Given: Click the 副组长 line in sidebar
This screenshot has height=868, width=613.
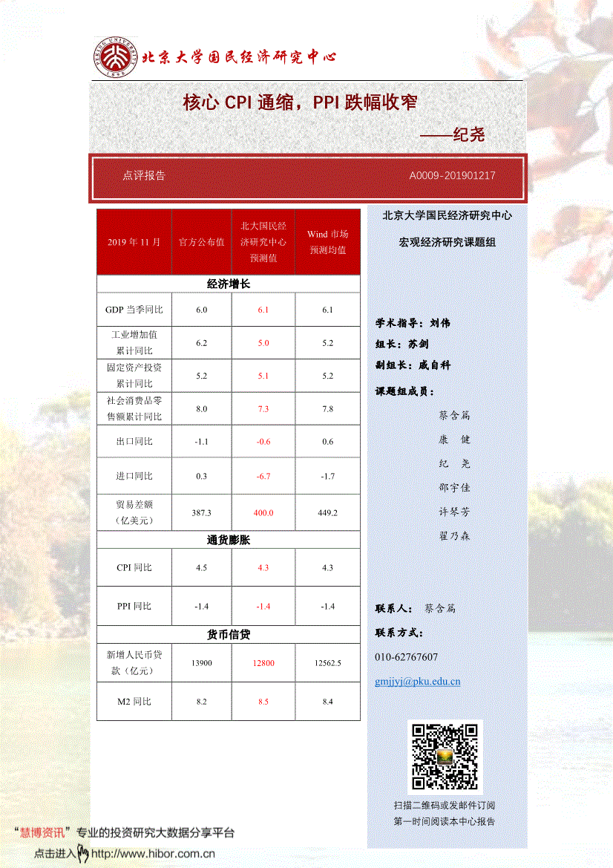Looking at the screenshot, I should click(413, 365).
